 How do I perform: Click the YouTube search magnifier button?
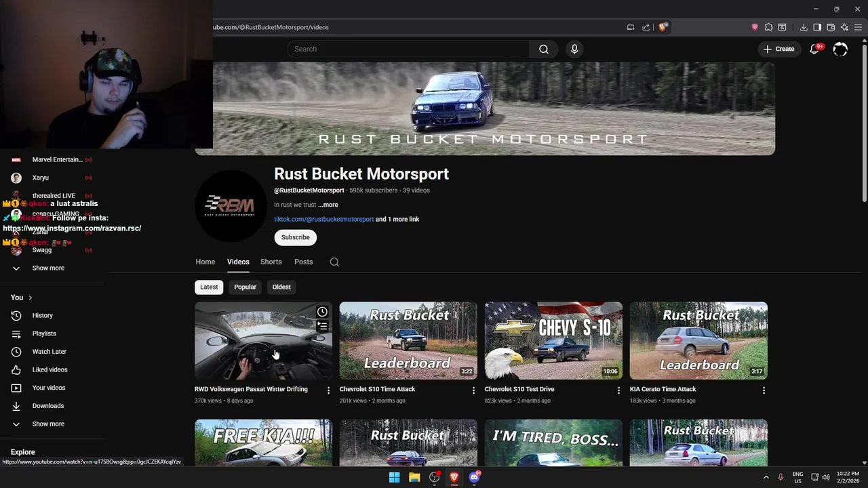[544, 49]
